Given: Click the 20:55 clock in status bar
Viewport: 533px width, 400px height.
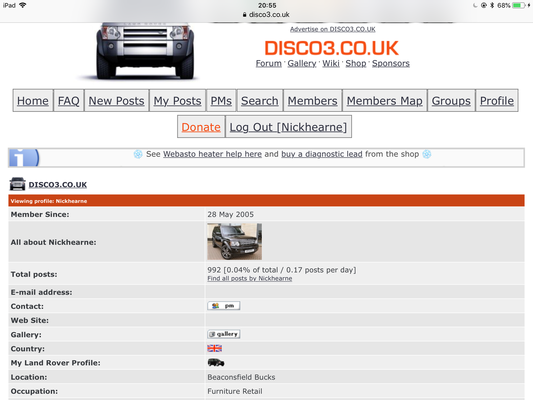Looking at the screenshot, I should click(267, 5).
